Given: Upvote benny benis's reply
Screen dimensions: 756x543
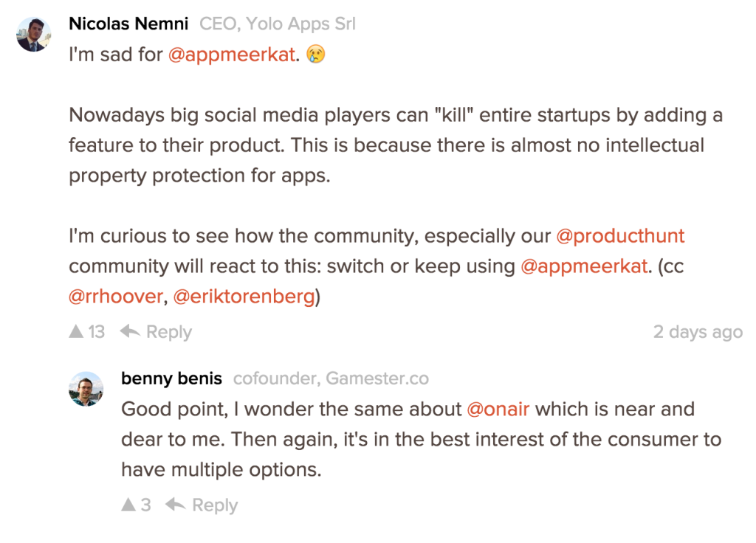Looking at the screenshot, I should 128,505.
